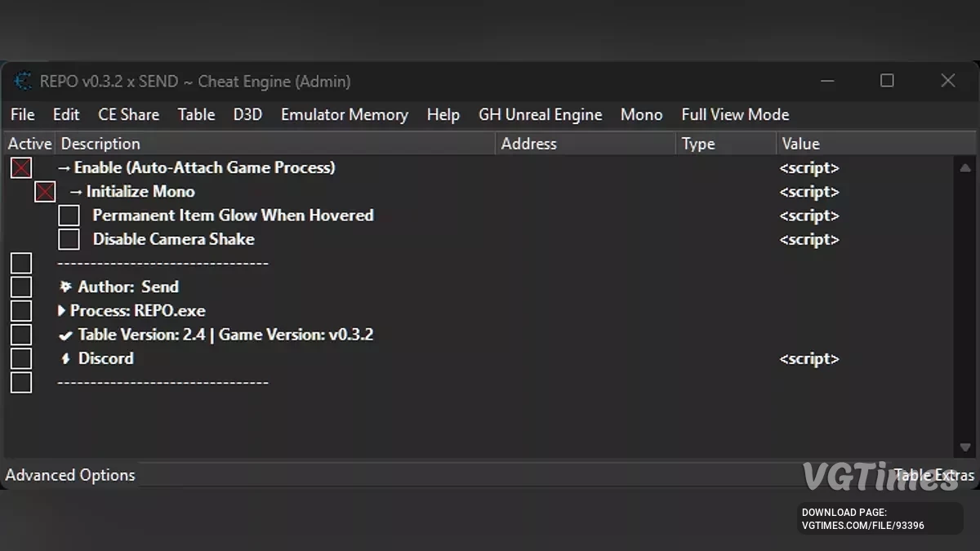This screenshot has height=551, width=980.
Task: Disable the Enable (Auto-Attach Game Process) script
Action: click(x=20, y=167)
